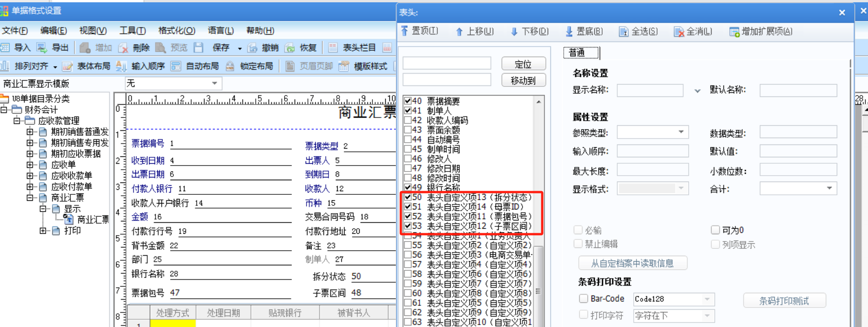
Task: Open the 格式化 menu
Action: [x=176, y=31]
